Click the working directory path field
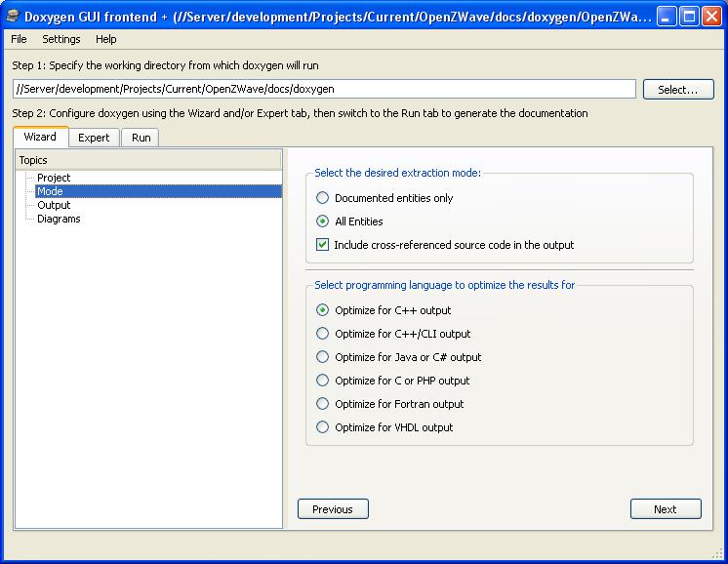Image resolution: width=728 pixels, height=564 pixels. point(324,89)
